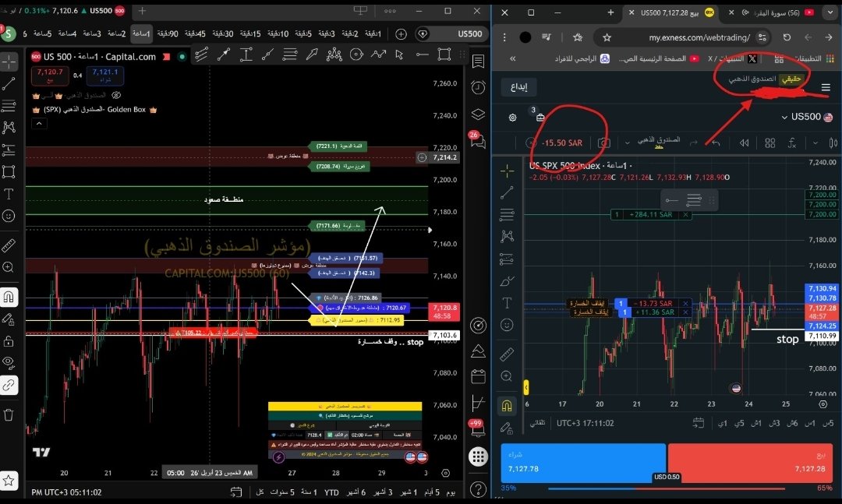This screenshot has width=842, height=504.
Task: Click the Exness chart settings gear near the briefcase
Action: point(513,118)
